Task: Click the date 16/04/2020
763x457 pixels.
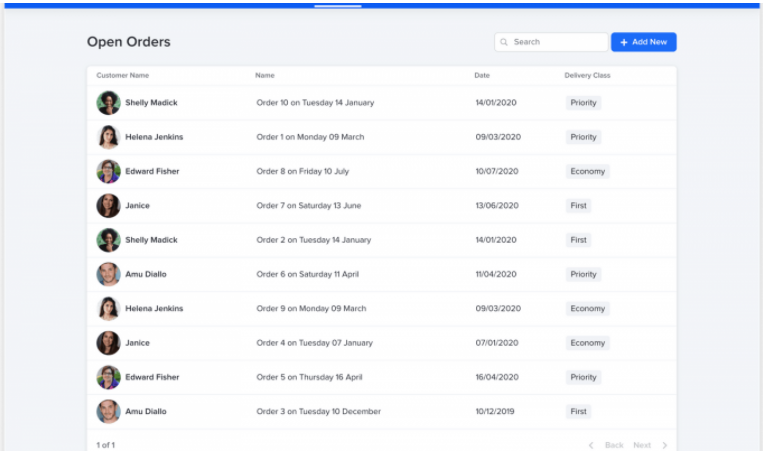Action: coord(497,377)
